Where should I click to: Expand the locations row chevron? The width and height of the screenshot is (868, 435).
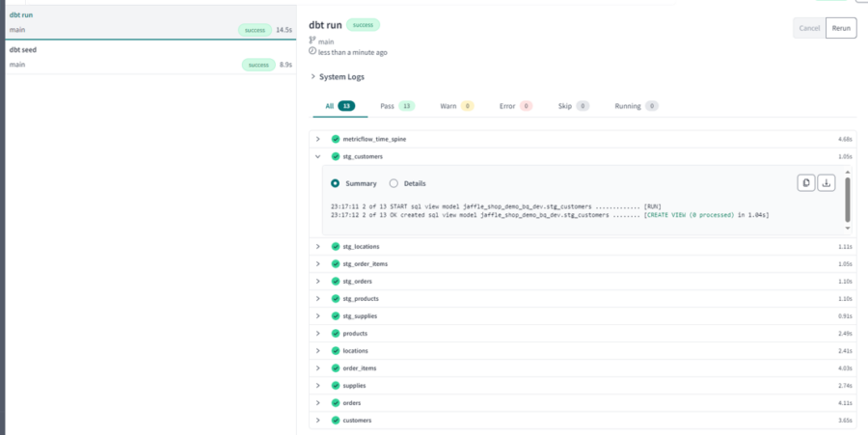click(317, 351)
